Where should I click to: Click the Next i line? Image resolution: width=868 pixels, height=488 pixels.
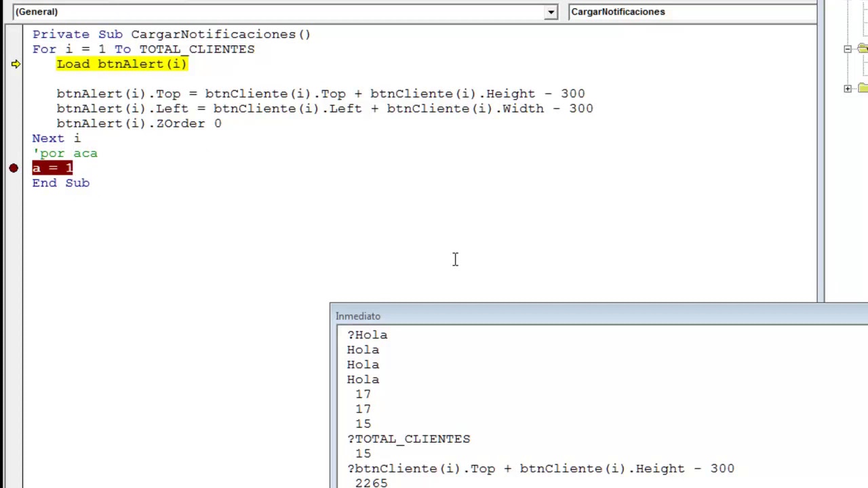[x=56, y=138]
